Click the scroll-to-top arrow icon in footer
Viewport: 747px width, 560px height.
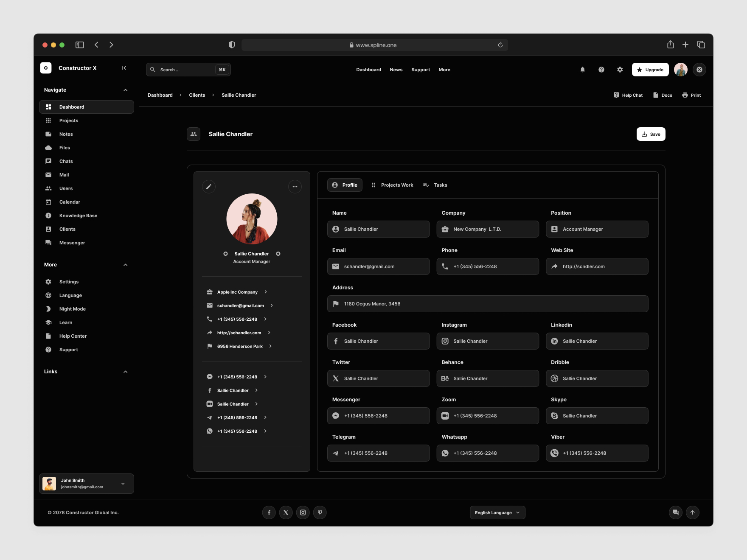click(693, 512)
